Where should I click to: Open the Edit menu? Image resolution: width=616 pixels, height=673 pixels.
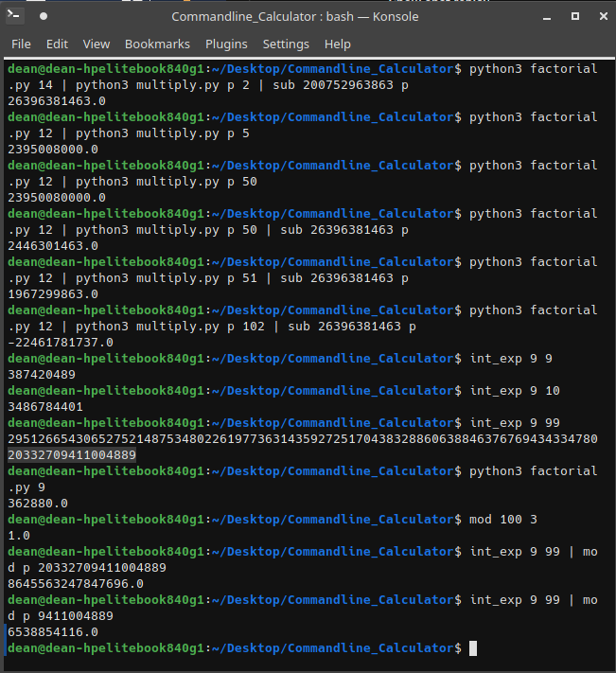point(57,44)
